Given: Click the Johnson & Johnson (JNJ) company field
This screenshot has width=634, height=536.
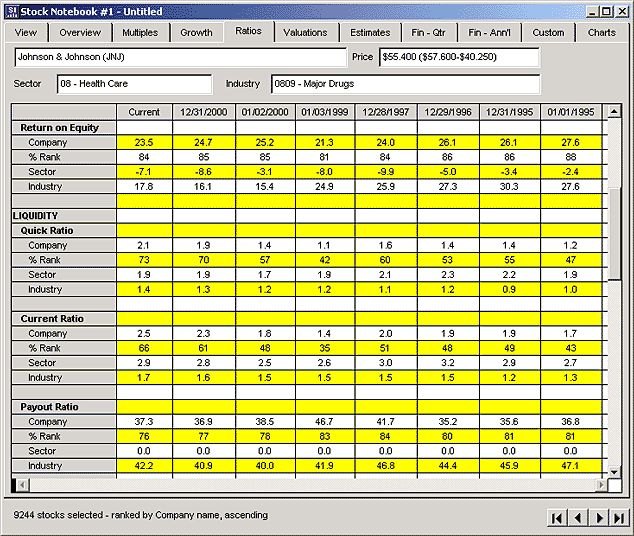Looking at the screenshot, I should pos(181,57).
